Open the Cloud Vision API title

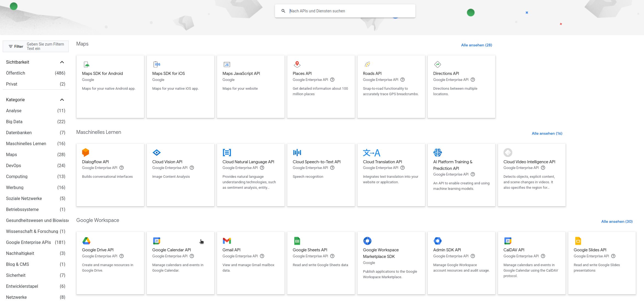click(x=167, y=162)
